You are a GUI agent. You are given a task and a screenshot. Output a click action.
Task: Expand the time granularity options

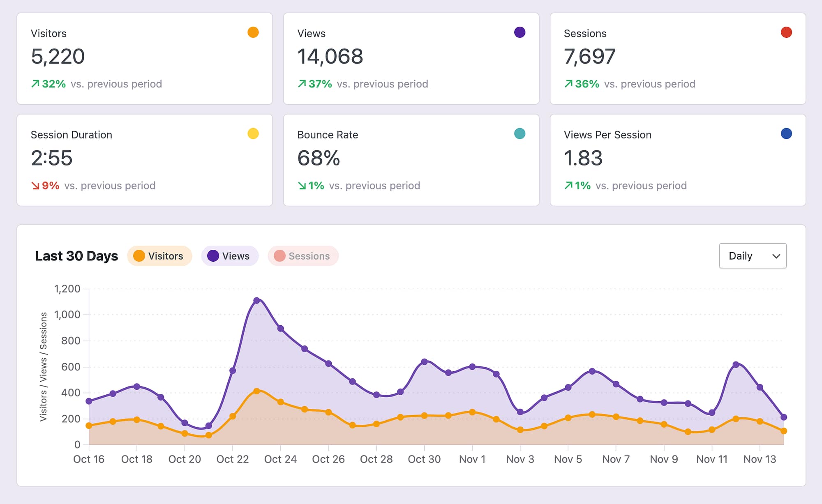(x=753, y=255)
